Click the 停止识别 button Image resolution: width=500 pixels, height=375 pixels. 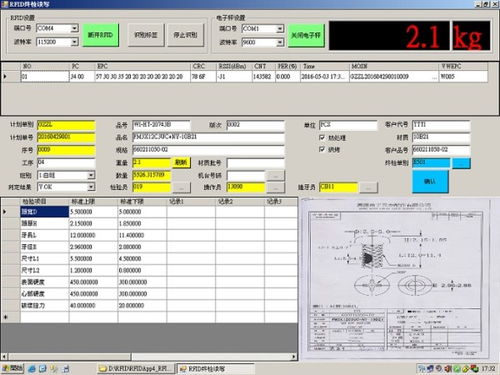185,35
